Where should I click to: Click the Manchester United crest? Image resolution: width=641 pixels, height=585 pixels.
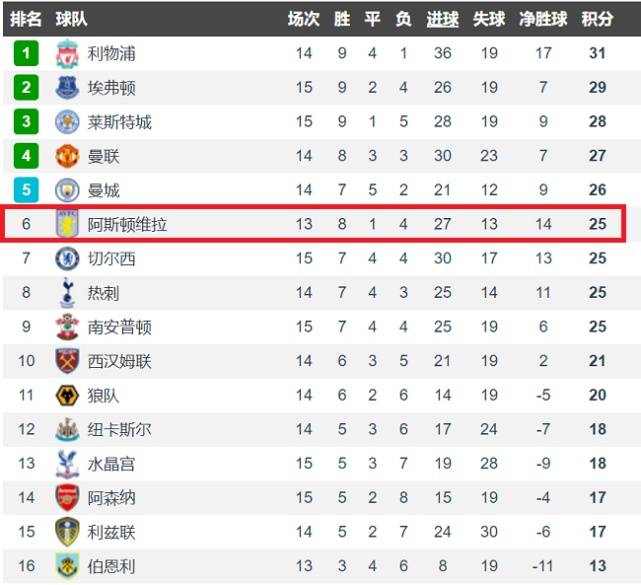click(67, 156)
